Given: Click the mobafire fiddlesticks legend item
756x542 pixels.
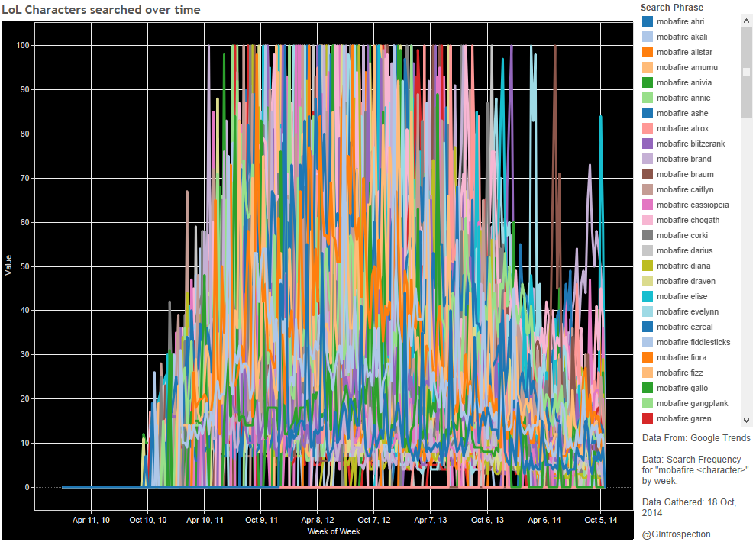Looking at the screenshot, I should click(x=693, y=343).
